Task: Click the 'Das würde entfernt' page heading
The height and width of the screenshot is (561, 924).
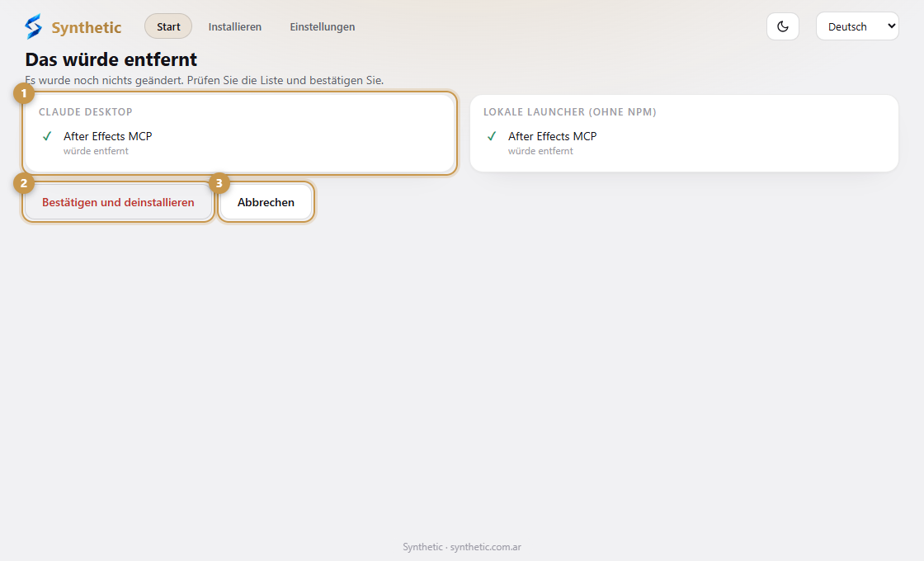Action: pos(111,59)
